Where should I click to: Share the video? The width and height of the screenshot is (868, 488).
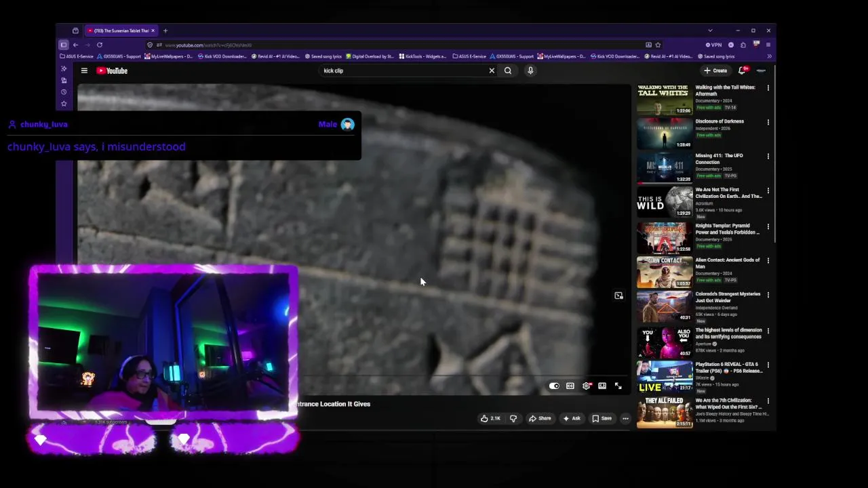coord(540,418)
